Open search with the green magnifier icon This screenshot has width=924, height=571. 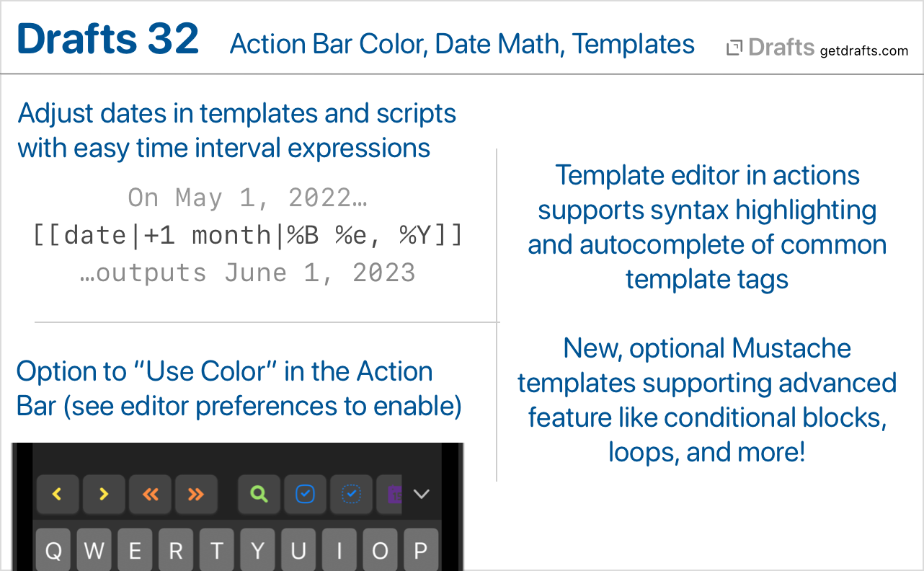pyautogui.click(x=259, y=494)
